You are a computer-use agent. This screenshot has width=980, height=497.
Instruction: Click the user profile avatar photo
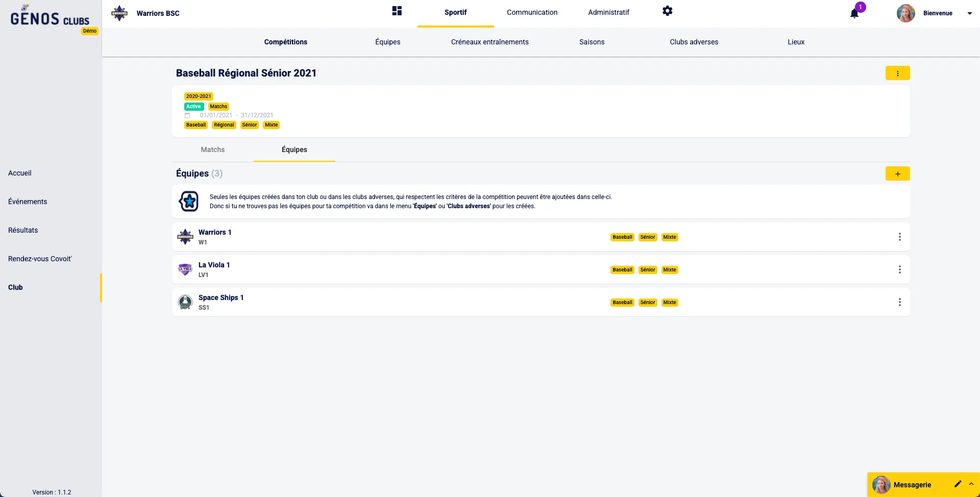click(905, 13)
